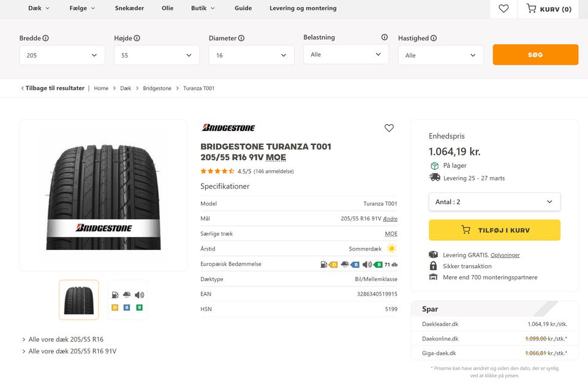Open the shopping cart KURV
This screenshot has width=588, height=392.
point(549,9)
